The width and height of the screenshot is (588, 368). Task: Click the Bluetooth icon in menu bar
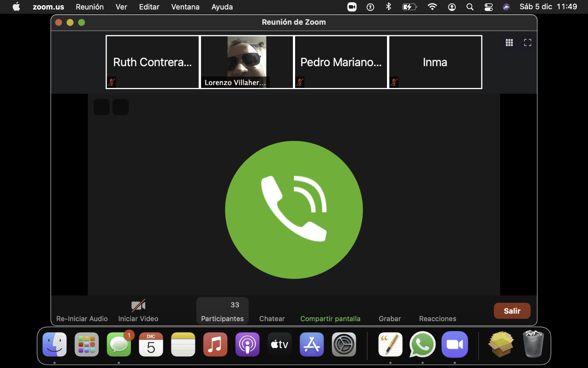pyautogui.click(x=388, y=7)
